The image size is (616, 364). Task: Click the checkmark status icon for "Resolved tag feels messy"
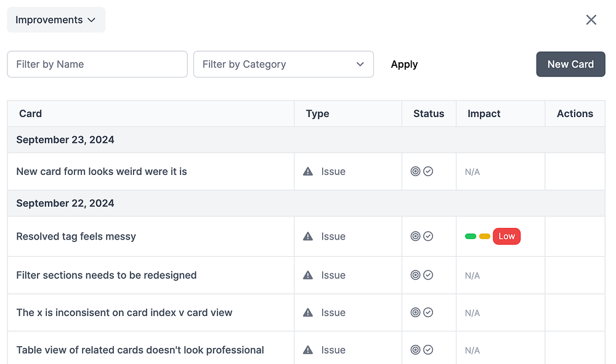[x=428, y=236]
